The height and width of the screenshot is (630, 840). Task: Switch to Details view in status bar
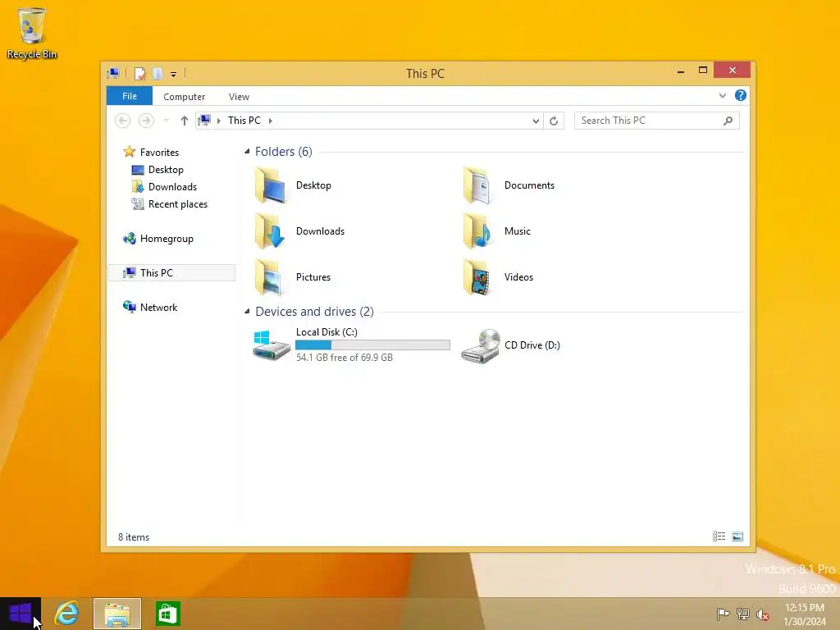(719, 536)
